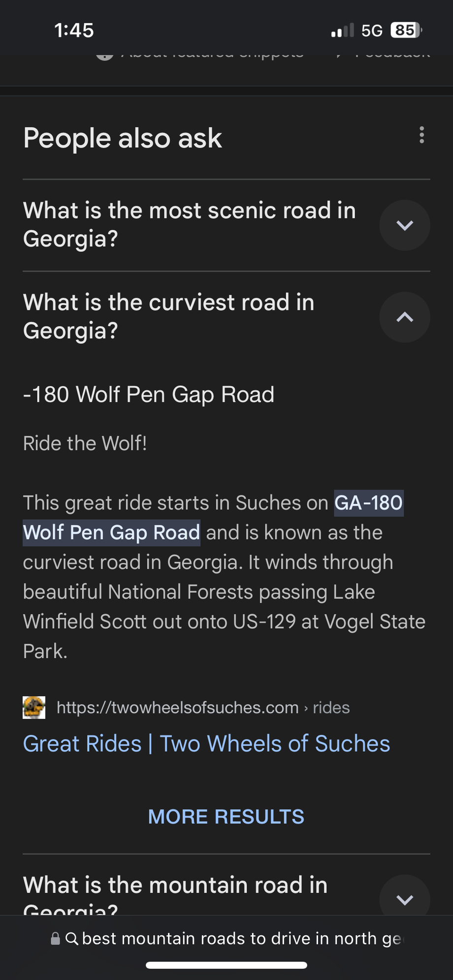Collapse the curviest road question chevron

pos(405,317)
